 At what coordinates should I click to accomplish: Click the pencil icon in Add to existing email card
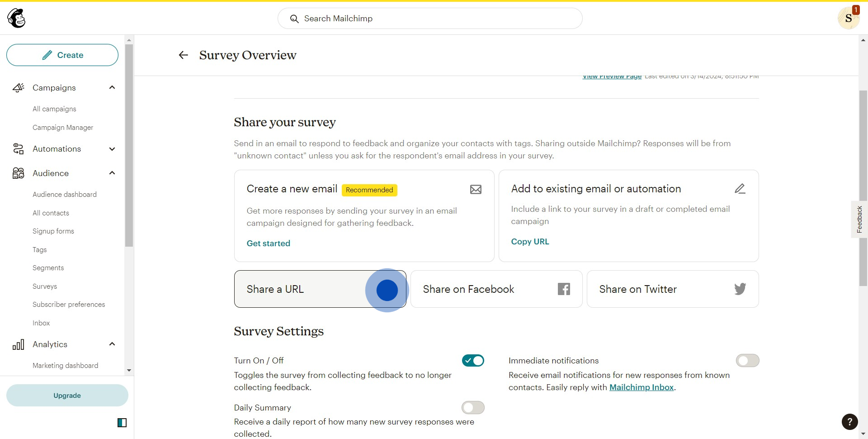[740, 189]
